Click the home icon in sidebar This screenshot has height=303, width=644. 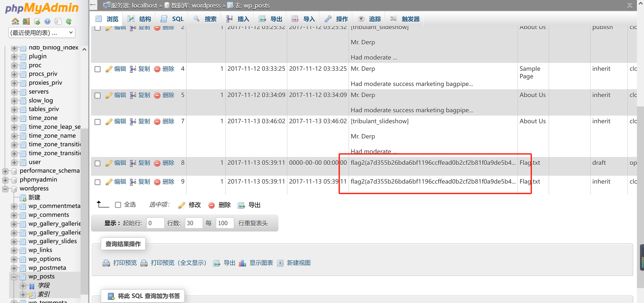pyautogui.click(x=15, y=21)
